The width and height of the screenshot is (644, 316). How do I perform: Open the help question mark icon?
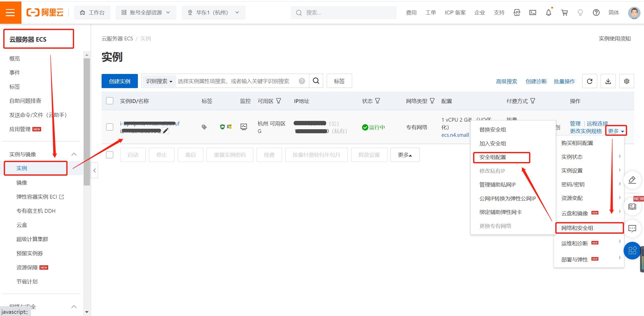click(x=596, y=12)
